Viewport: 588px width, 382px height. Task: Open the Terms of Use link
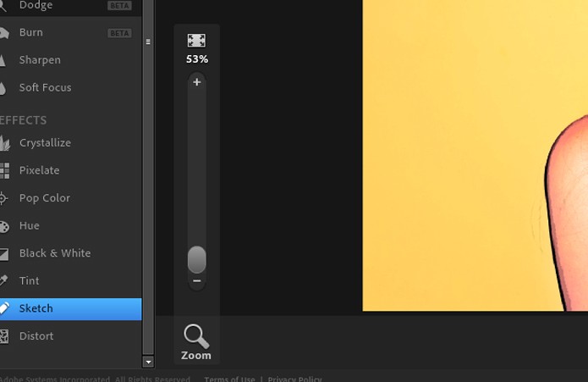click(x=229, y=379)
